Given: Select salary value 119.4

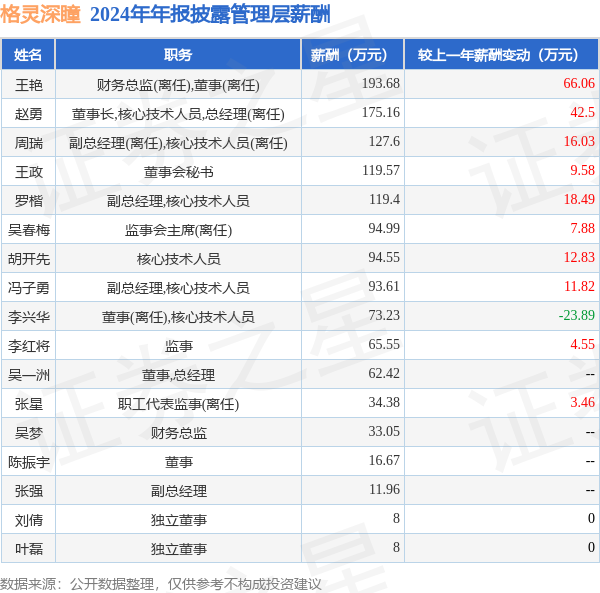Looking at the screenshot, I should (x=384, y=200).
